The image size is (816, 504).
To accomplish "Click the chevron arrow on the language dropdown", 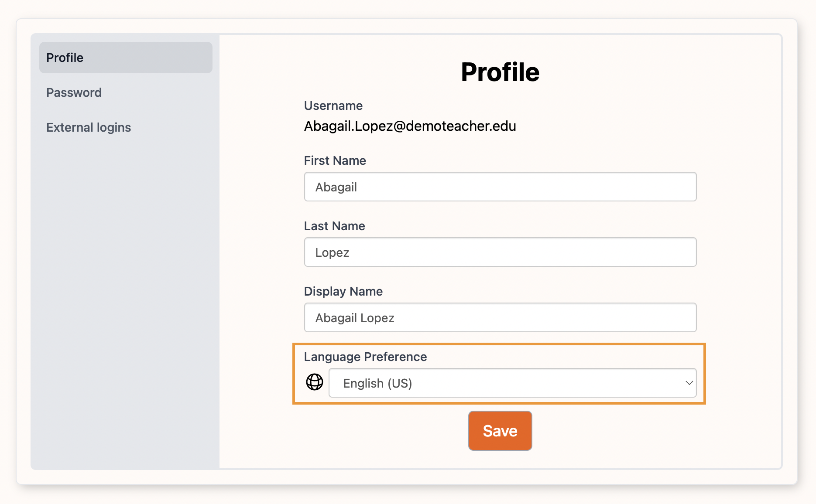I will [689, 383].
